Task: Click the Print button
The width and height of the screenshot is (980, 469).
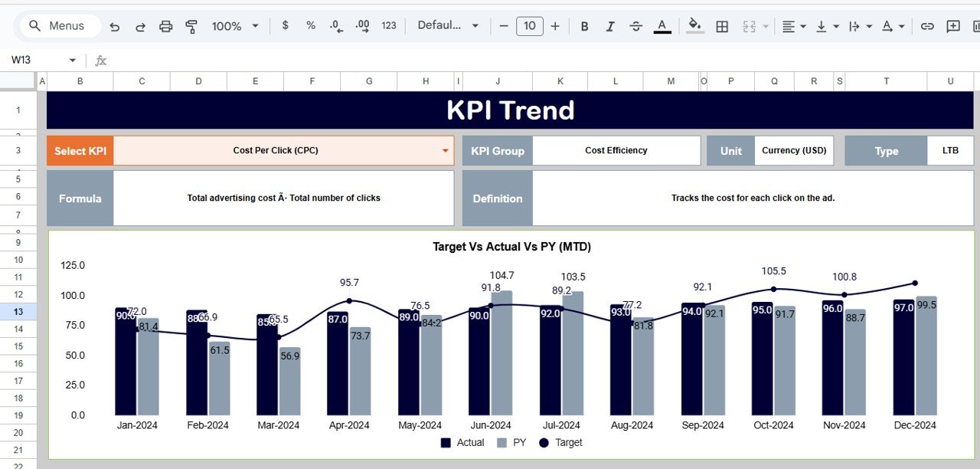Action: 165,25
